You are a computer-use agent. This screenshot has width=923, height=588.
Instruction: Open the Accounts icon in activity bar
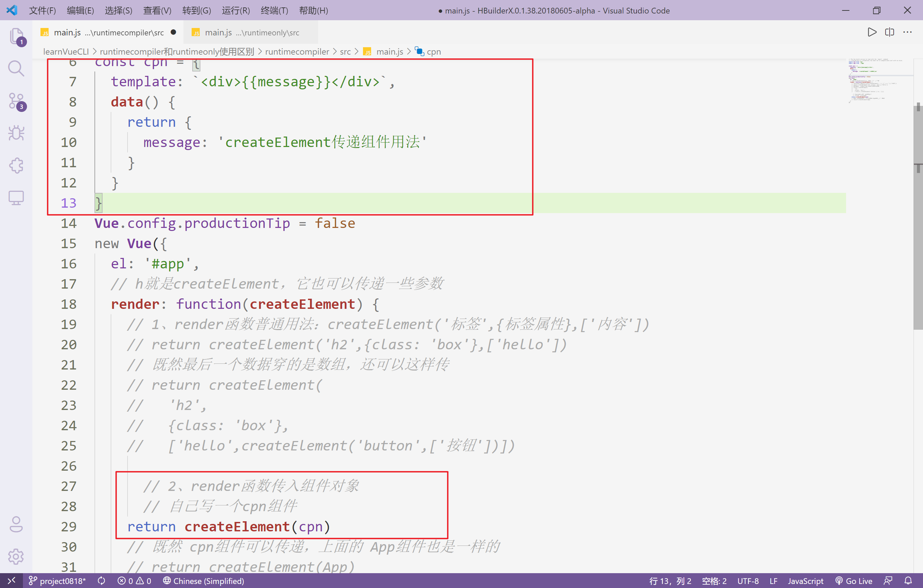pos(16,524)
